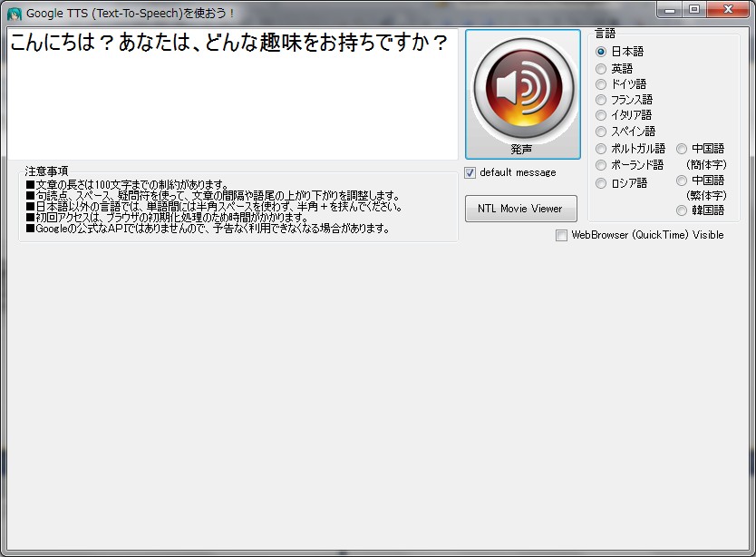
Task: Pick ポーランド語 radio button
Action: (x=601, y=165)
